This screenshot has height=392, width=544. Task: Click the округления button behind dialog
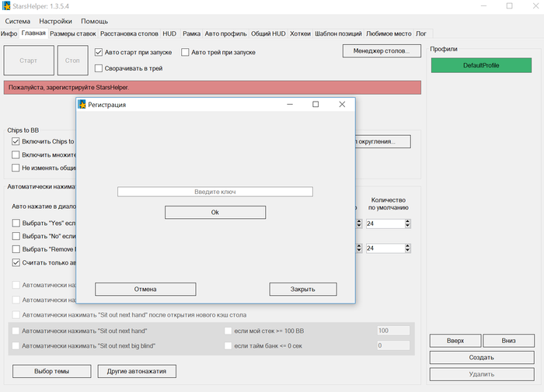[x=382, y=141]
